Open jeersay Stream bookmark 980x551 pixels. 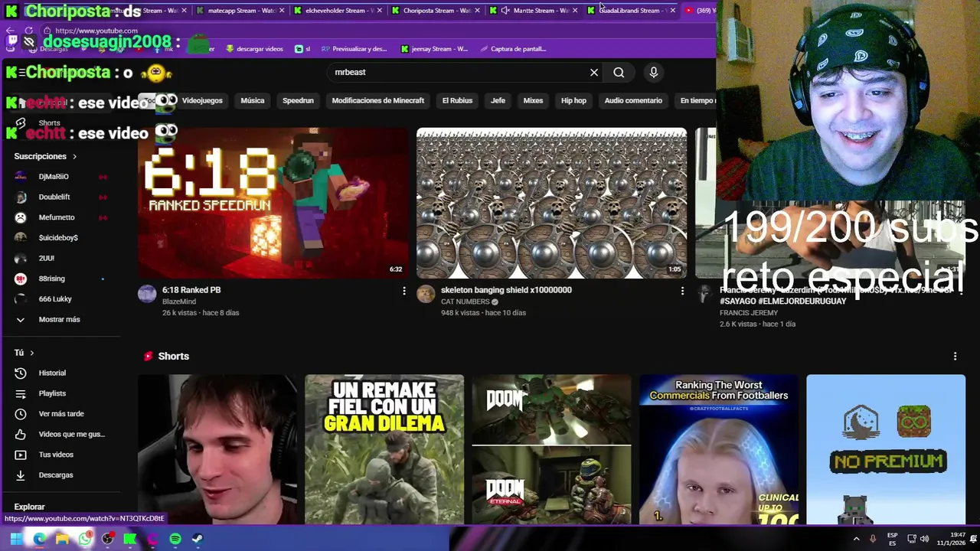click(434, 49)
